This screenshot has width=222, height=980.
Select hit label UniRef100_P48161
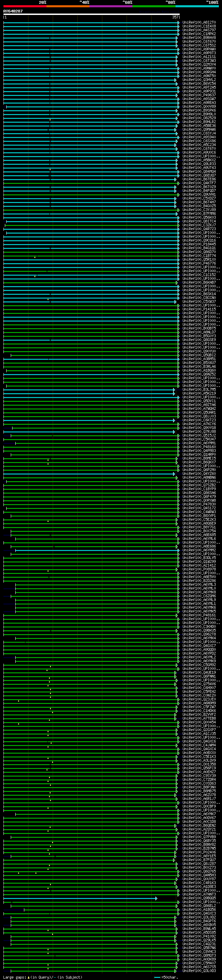pos(199,615)
